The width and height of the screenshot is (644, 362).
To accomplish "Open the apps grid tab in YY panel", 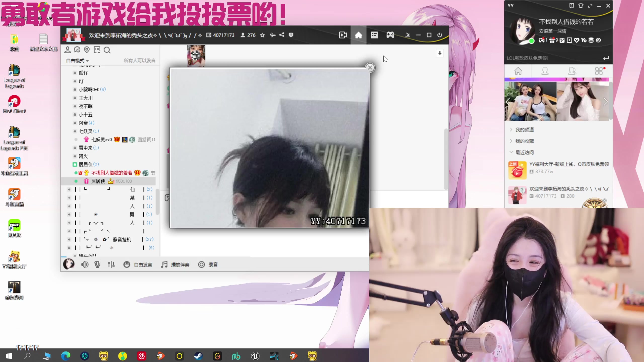I will [599, 71].
